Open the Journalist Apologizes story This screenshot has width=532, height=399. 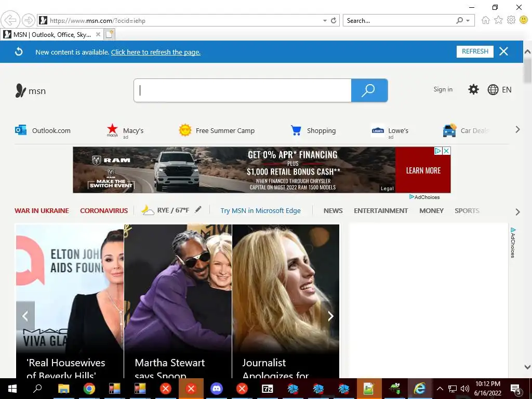pyautogui.click(x=286, y=301)
